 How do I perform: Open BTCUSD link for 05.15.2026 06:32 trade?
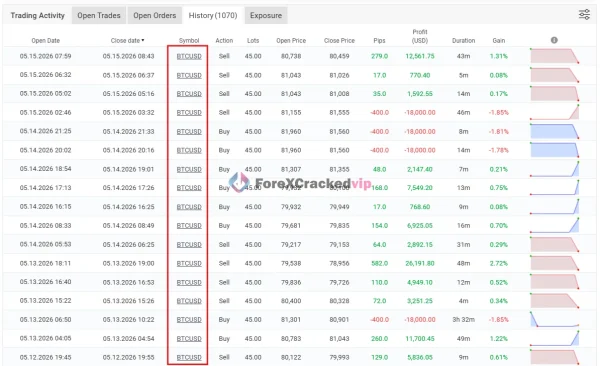(x=189, y=75)
